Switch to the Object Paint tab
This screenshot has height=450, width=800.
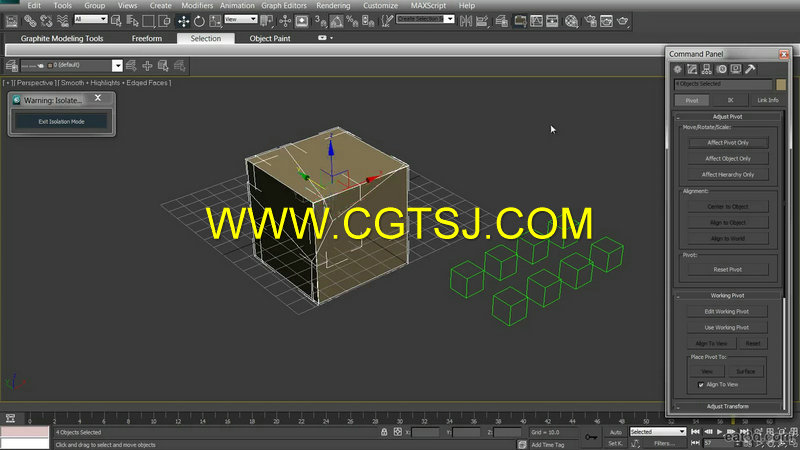(270, 38)
